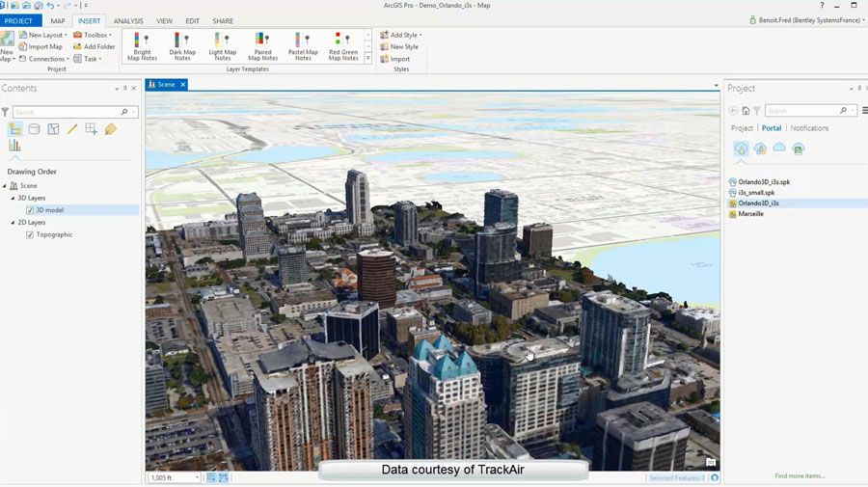Show All Portal cloud content
This screenshot has height=487, width=868.
[x=779, y=148]
